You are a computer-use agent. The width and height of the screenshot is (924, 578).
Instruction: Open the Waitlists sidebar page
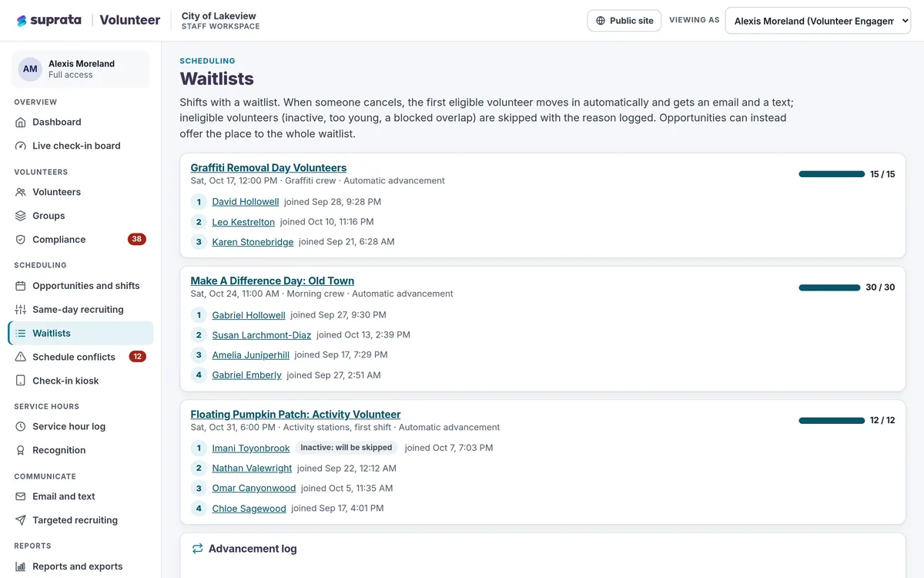point(81,333)
